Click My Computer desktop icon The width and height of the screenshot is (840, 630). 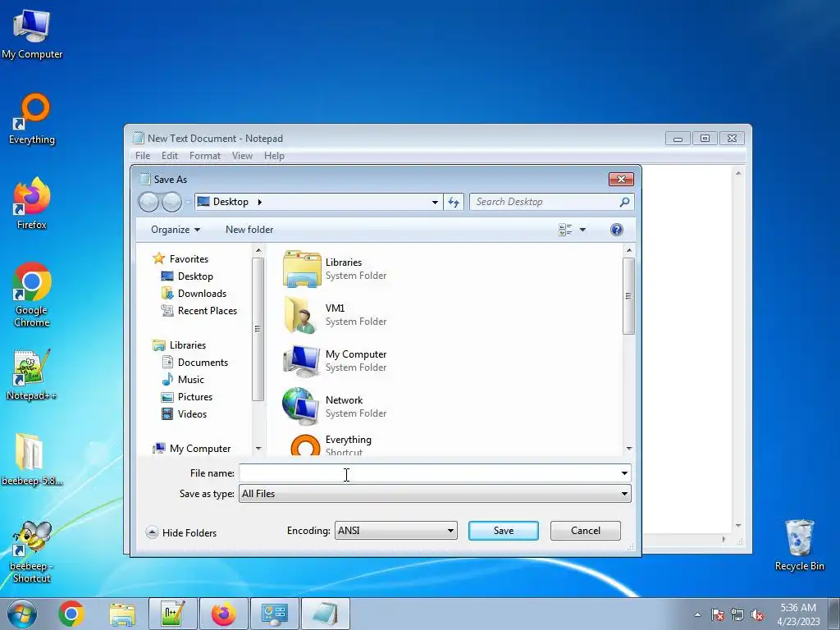pyautogui.click(x=32, y=34)
